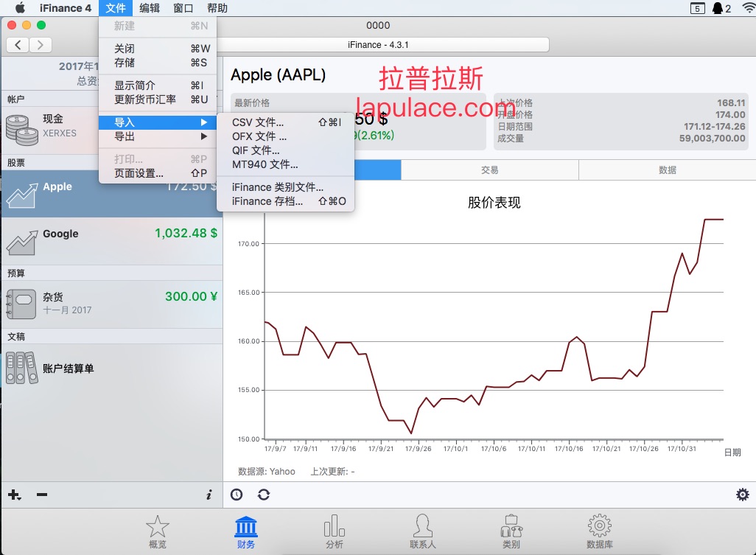The image size is (756, 555).
Task: Open the info i button
Action: pos(209,495)
